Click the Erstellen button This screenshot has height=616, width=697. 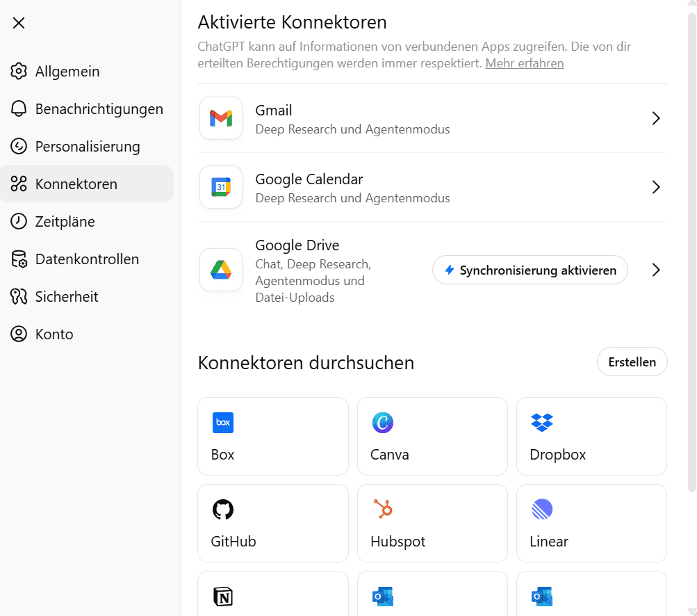[x=632, y=362]
